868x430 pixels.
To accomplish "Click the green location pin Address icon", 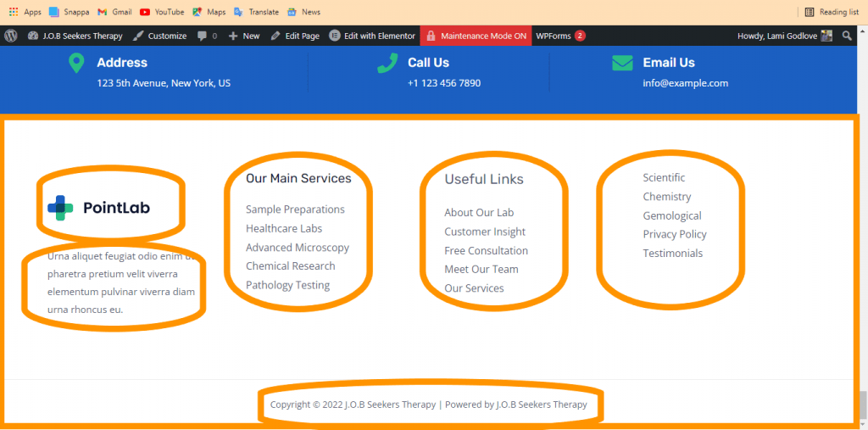I will pyautogui.click(x=76, y=64).
